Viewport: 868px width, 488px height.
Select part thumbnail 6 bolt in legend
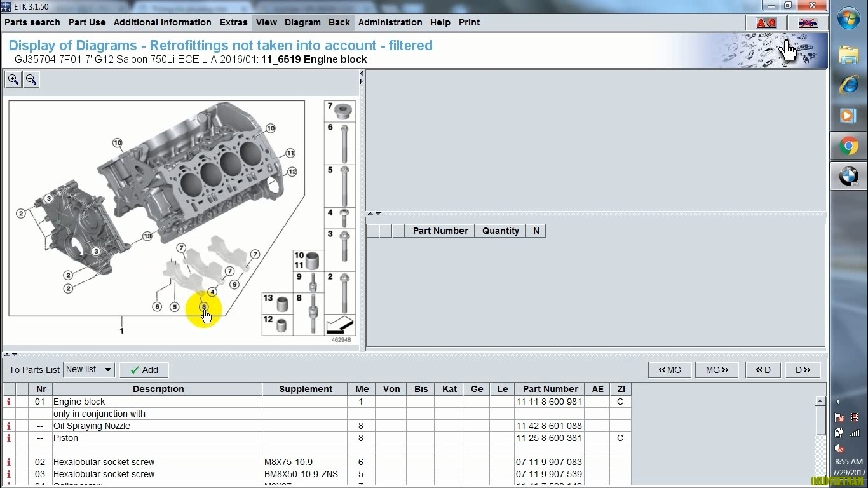[340, 143]
